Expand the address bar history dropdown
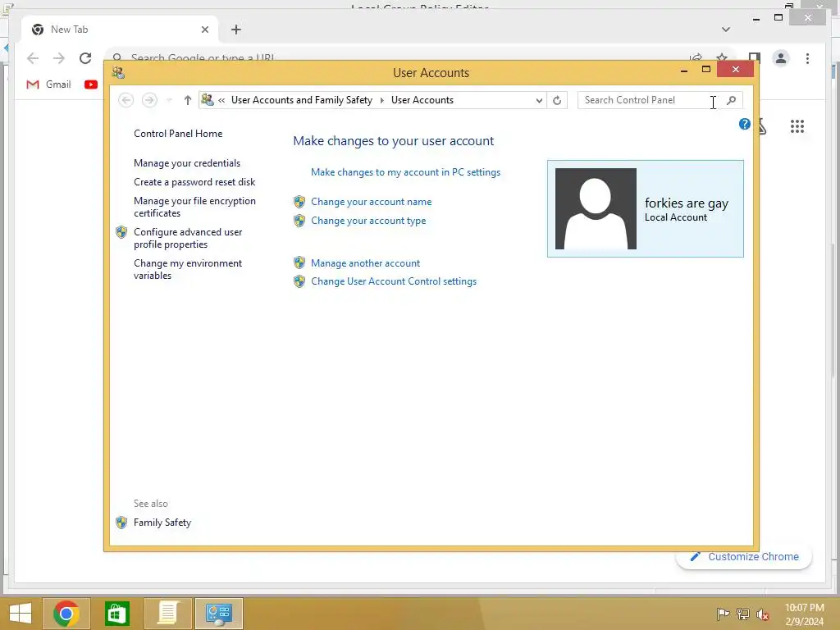The height and width of the screenshot is (630, 840). click(539, 100)
